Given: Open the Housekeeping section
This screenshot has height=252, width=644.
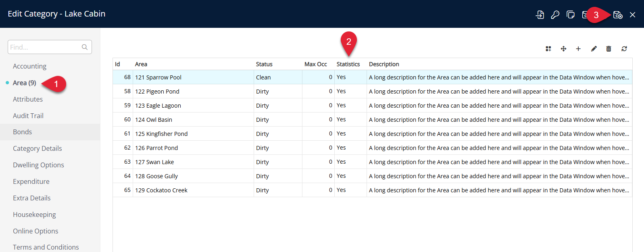Looking at the screenshot, I should [34, 215].
